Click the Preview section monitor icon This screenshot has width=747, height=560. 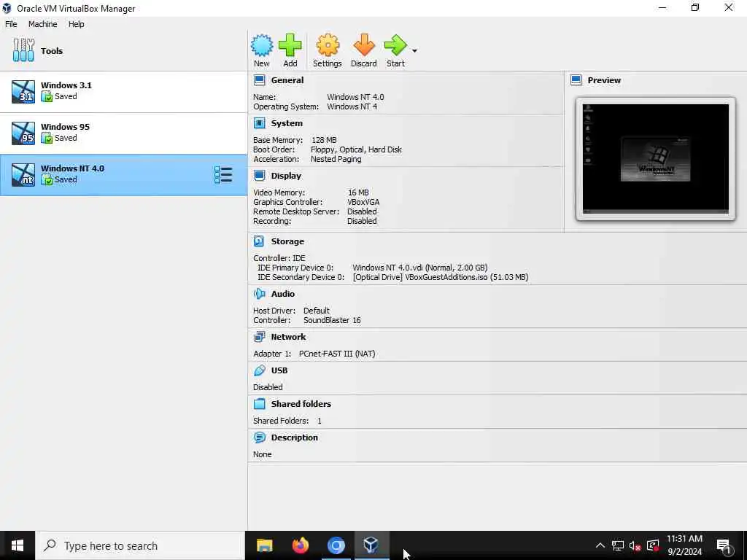coord(576,80)
